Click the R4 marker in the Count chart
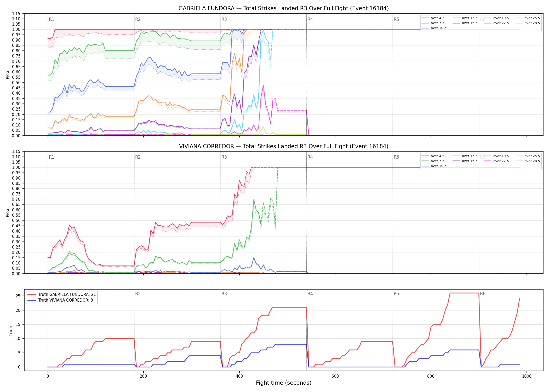549x392 pixels. pyautogui.click(x=310, y=294)
